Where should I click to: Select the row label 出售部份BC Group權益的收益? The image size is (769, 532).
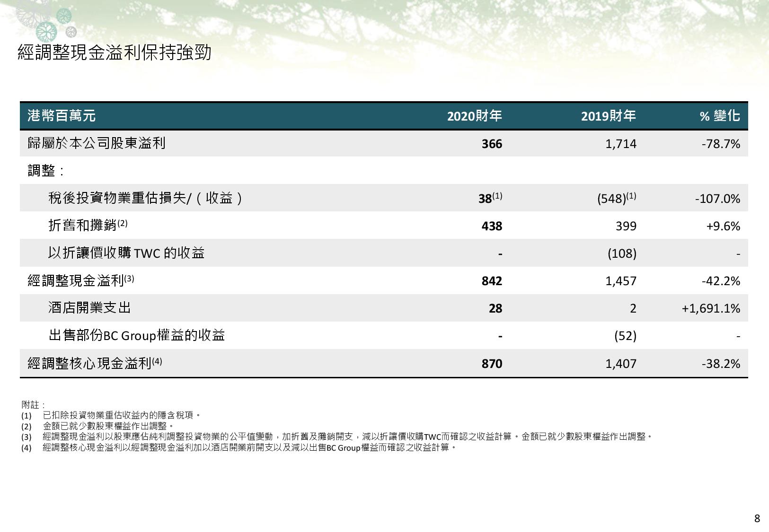point(137,335)
